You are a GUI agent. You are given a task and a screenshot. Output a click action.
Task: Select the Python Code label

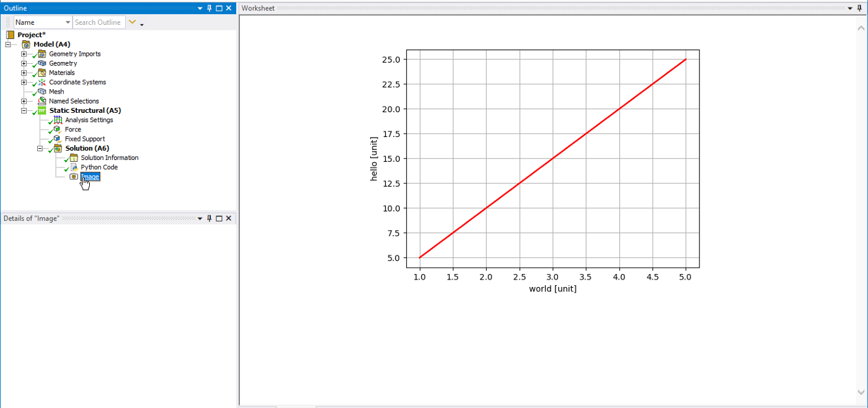pyautogui.click(x=99, y=167)
